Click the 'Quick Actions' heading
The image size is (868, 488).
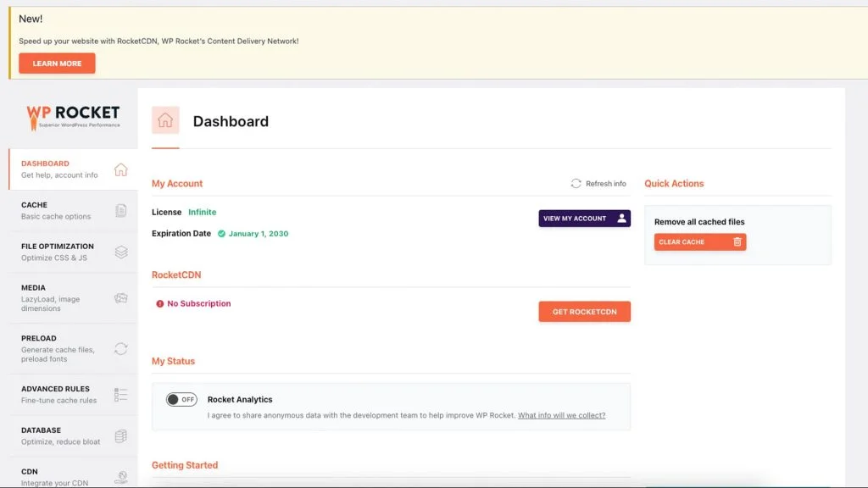(x=674, y=184)
